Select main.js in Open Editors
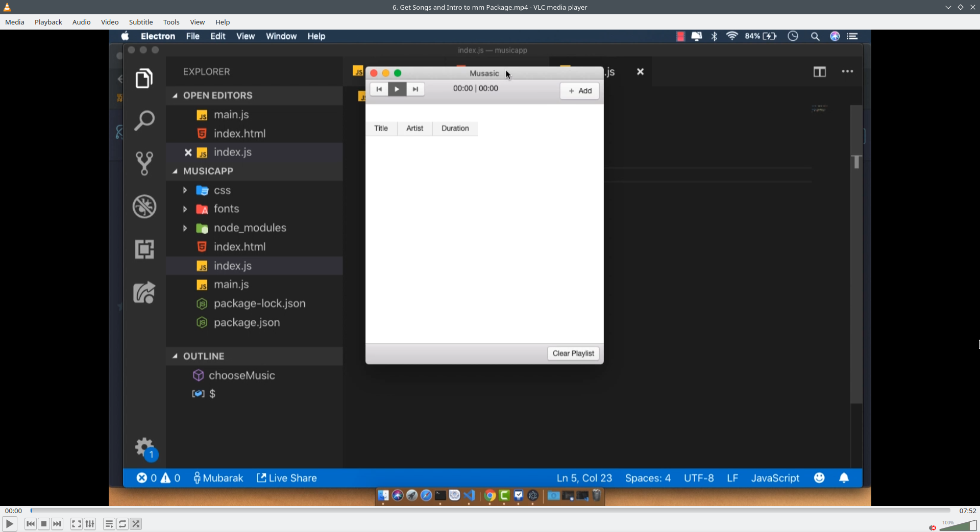The width and height of the screenshot is (980, 532). (254, 115)
